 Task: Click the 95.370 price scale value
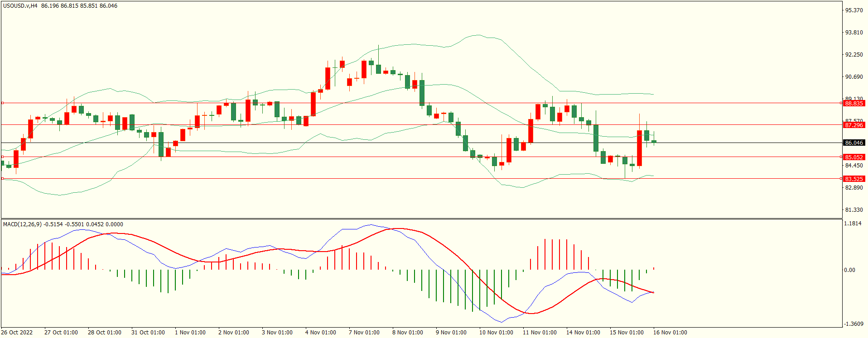tap(854, 10)
